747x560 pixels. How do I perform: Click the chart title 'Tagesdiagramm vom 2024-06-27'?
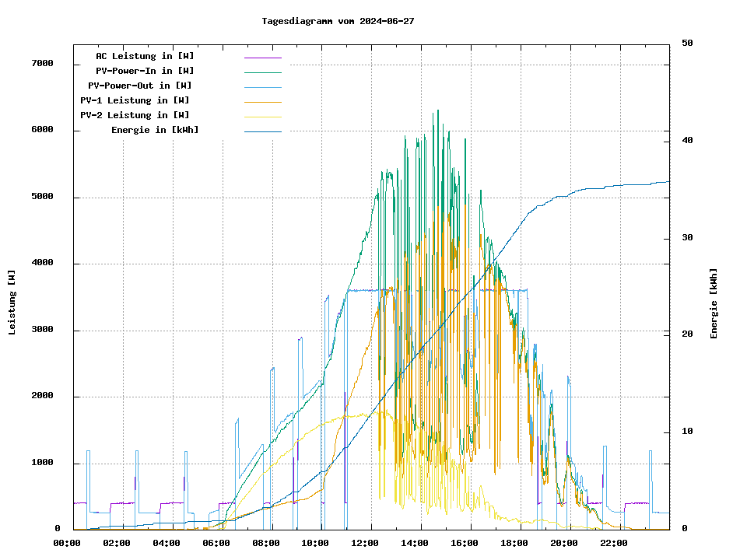click(338, 21)
